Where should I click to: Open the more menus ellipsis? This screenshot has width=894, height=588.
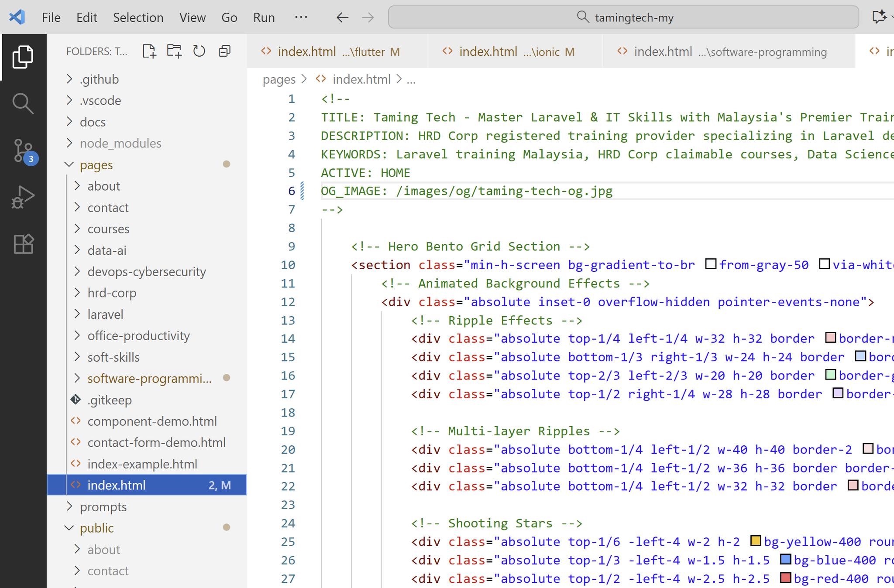pyautogui.click(x=301, y=17)
